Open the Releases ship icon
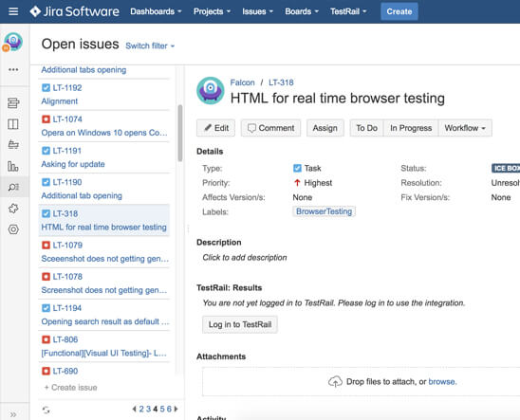The image size is (520, 420). [13, 145]
